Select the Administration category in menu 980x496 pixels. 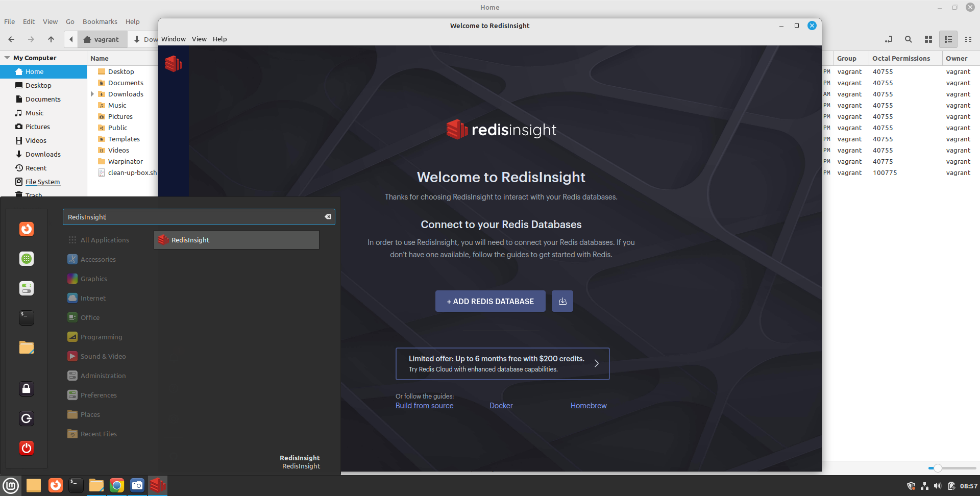103,376
